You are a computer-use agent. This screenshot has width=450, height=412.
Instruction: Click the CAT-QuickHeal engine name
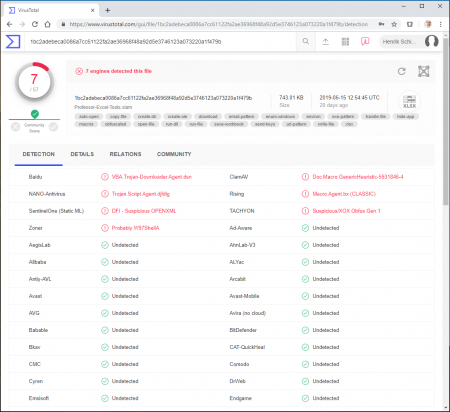247,347
